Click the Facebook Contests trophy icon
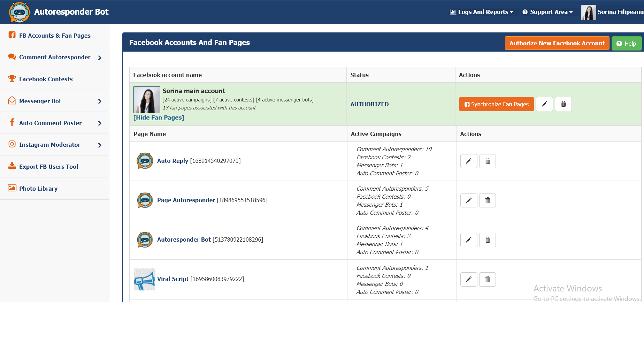The image size is (644, 357). tap(12, 79)
